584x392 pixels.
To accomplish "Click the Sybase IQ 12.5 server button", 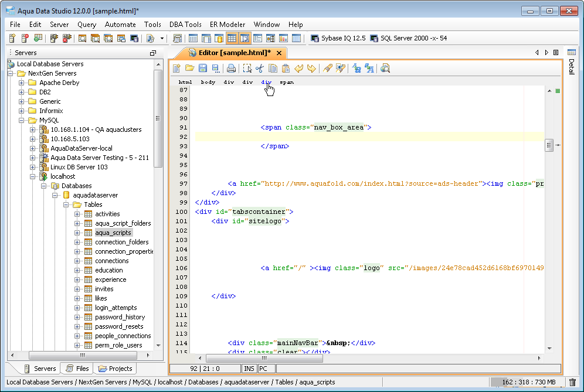I will (338, 38).
